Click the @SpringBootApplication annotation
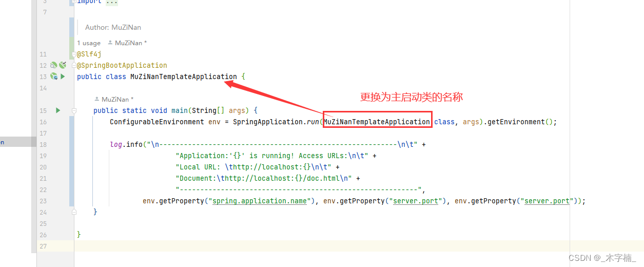 [122, 65]
